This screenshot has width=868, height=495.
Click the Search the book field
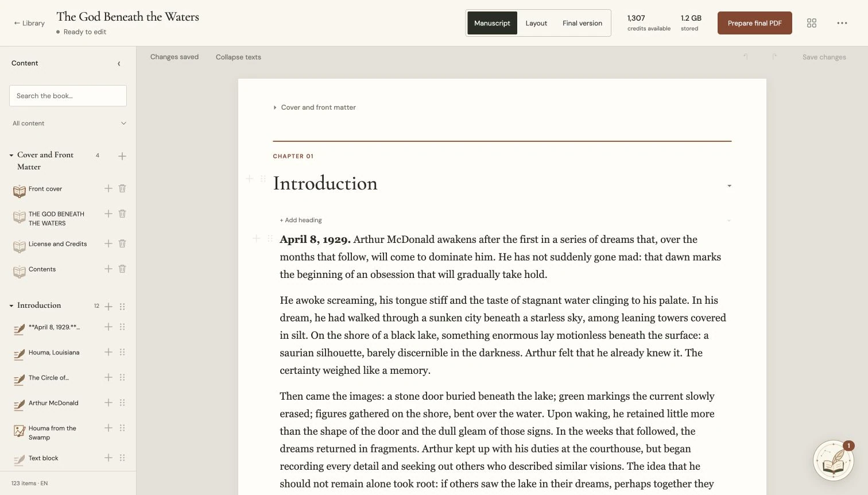(68, 96)
